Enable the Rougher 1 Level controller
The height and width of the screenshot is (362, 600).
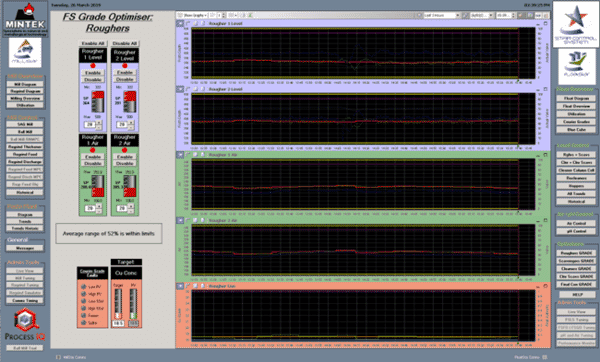(x=93, y=73)
